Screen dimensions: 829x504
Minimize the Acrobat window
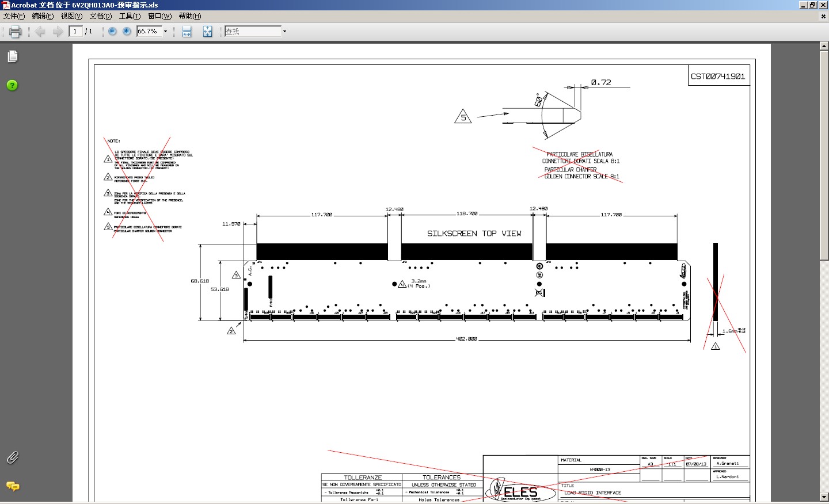[804, 5]
